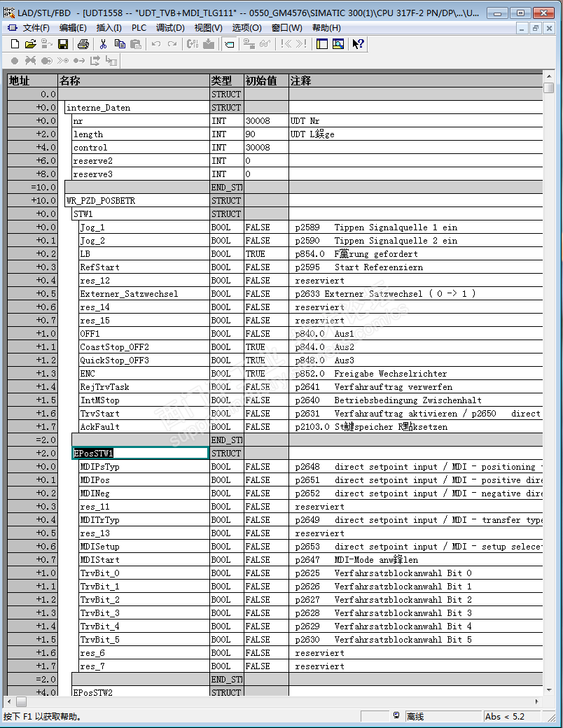This screenshot has width=563, height=728.
Task: Select the Externer_Satzwechsel name cell
Action: (144, 294)
